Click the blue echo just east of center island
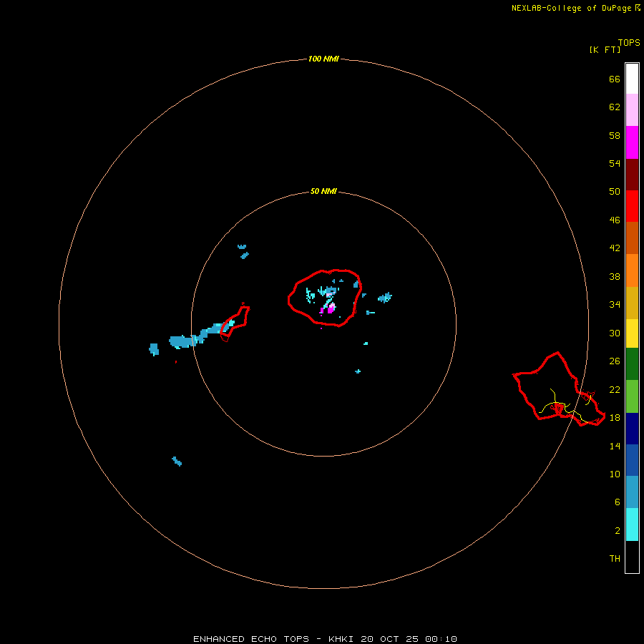 click(x=385, y=298)
